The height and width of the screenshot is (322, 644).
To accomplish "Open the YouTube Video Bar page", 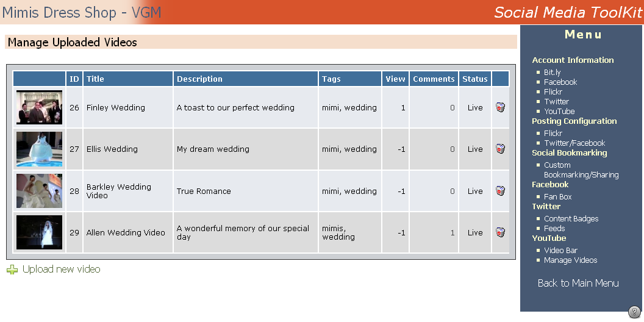I will pyautogui.click(x=560, y=251).
